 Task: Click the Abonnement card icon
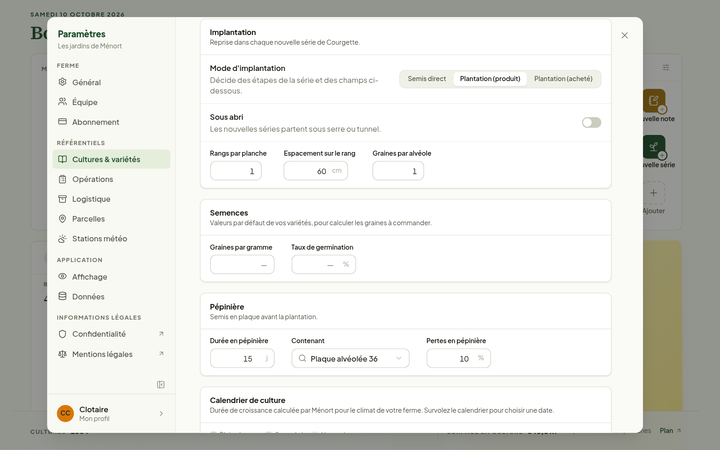coord(62,121)
